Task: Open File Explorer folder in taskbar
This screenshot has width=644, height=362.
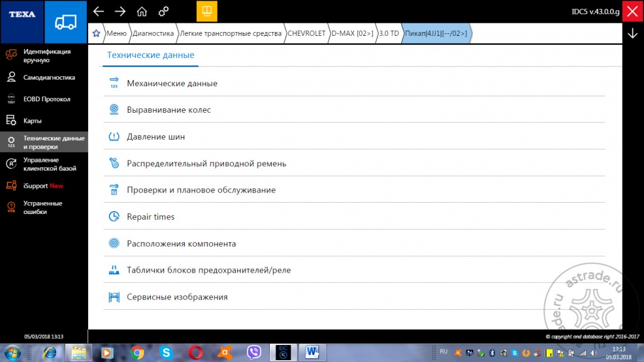Action: pyautogui.click(x=79, y=353)
